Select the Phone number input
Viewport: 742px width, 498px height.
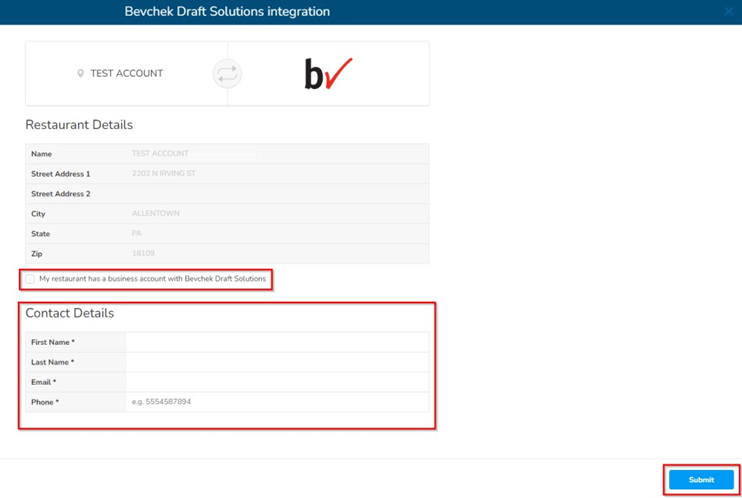pos(277,402)
